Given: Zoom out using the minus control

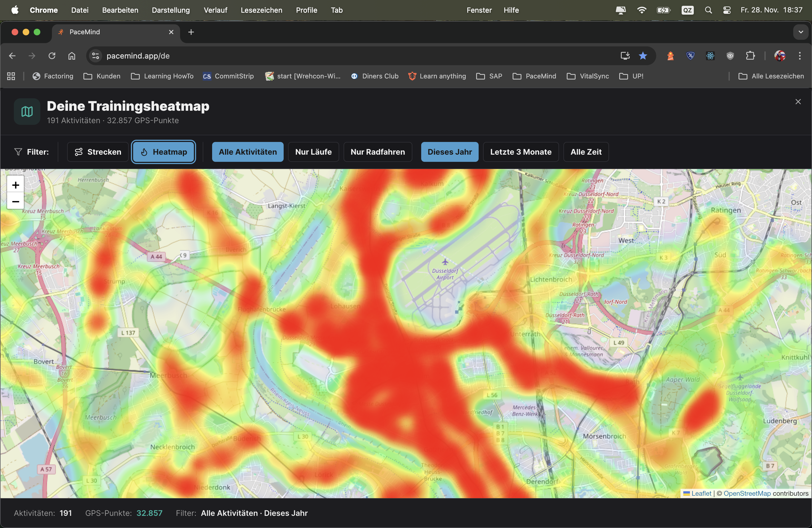Looking at the screenshot, I should coord(15,201).
